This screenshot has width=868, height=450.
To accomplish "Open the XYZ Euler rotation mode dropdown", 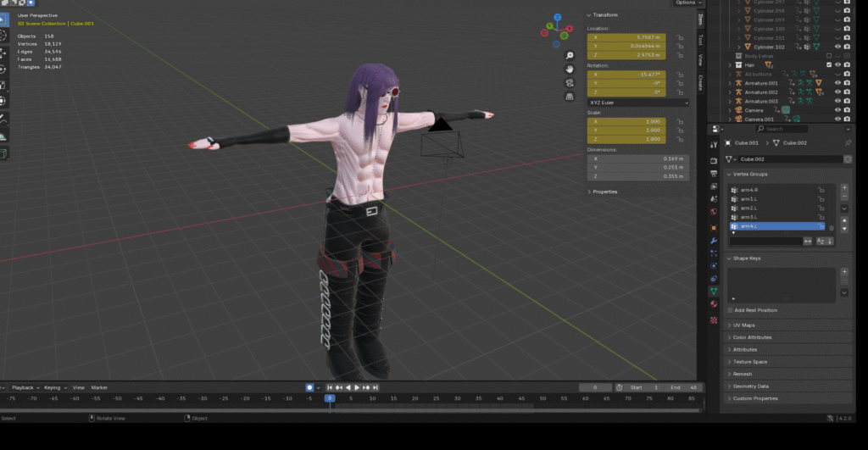I will click(638, 103).
